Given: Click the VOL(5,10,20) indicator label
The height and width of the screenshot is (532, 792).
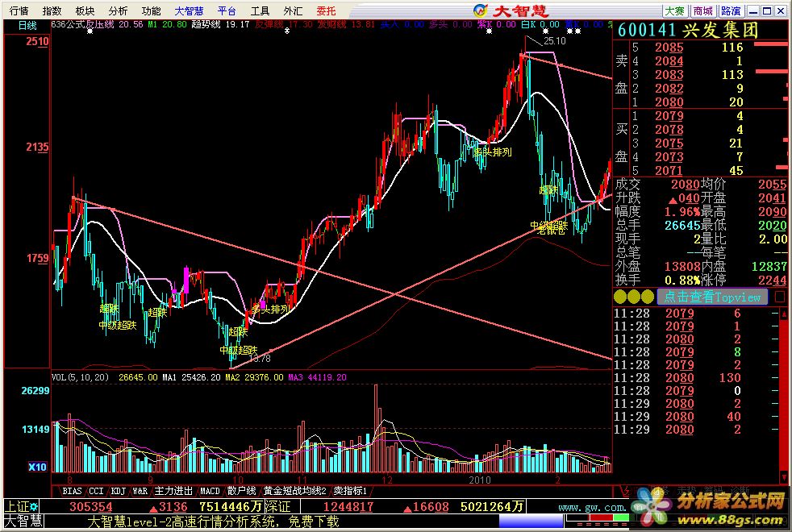Looking at the screenshot, I should coord(81,377).
